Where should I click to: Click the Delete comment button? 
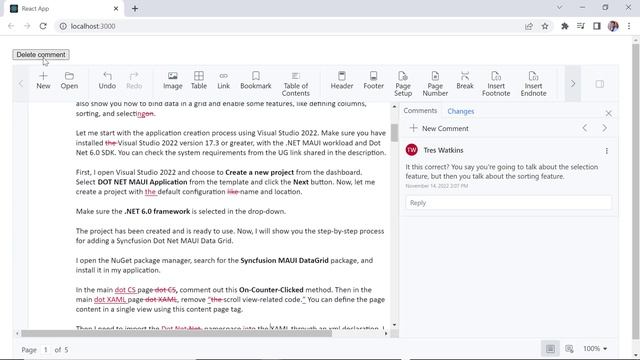(x=41, y=55)
